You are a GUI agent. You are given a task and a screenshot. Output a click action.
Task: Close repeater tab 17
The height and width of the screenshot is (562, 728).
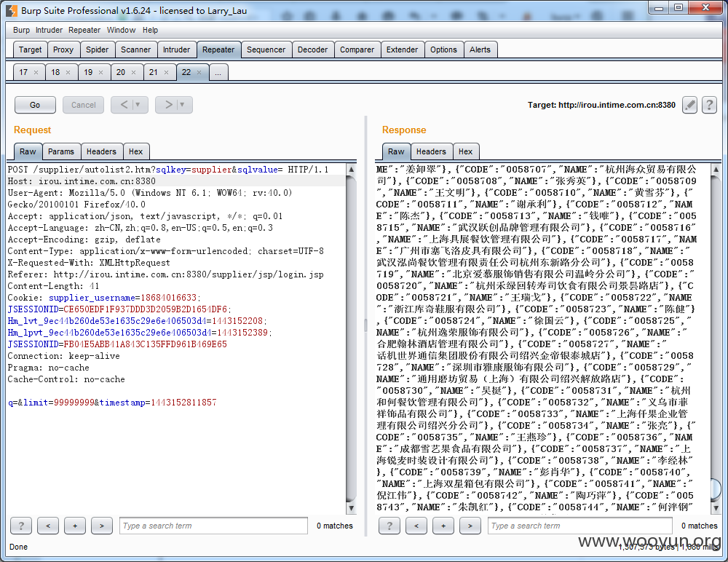pos(36,73)
